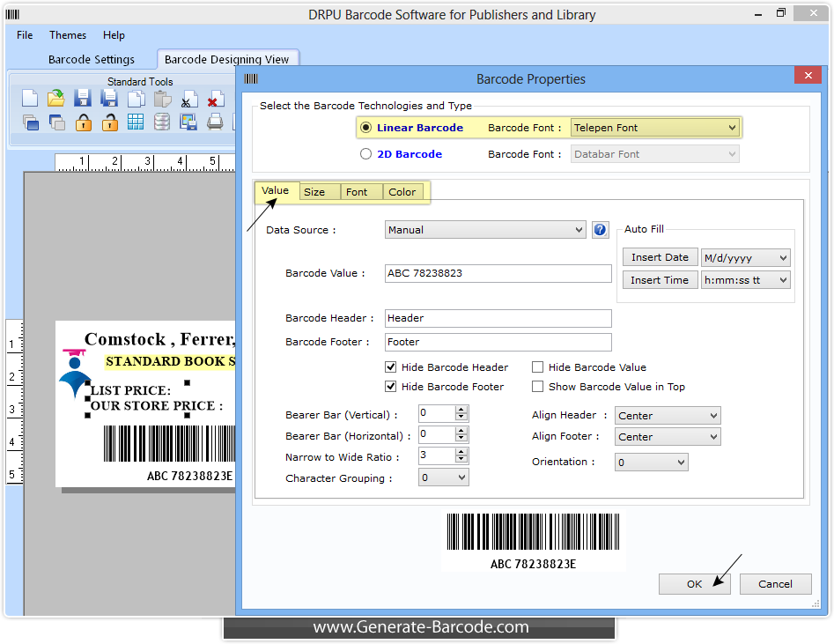Cut selection using the scissors icon
The image size is (834, 644).
tap(187, 99)
